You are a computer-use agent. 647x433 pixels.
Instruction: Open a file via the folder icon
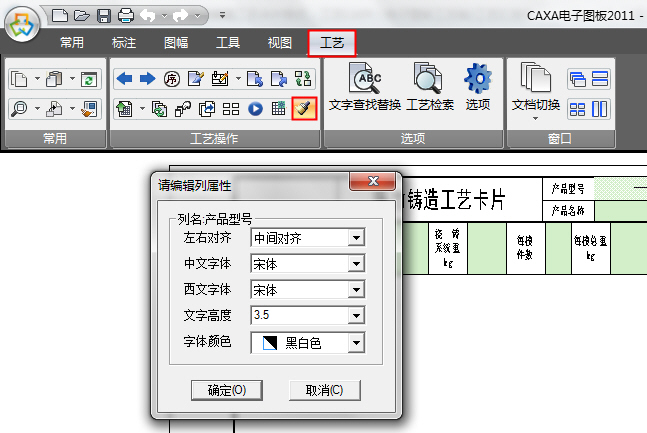(x=82, y=16)
